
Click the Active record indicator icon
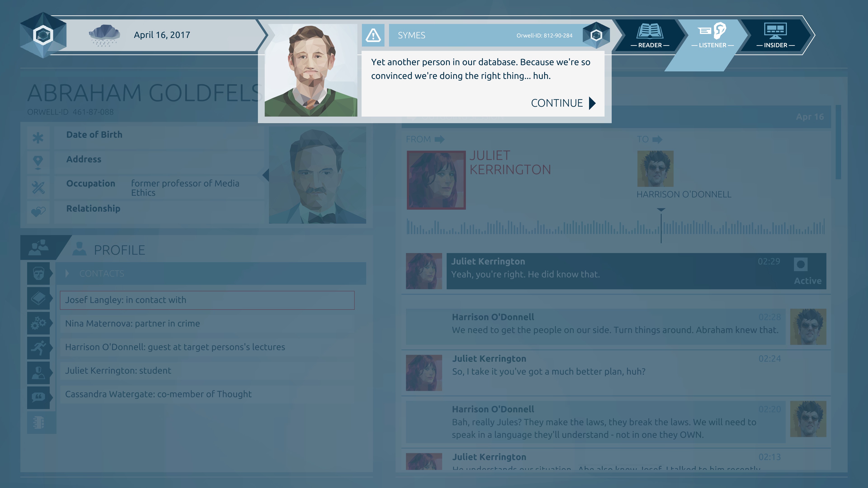click(801, 264)
